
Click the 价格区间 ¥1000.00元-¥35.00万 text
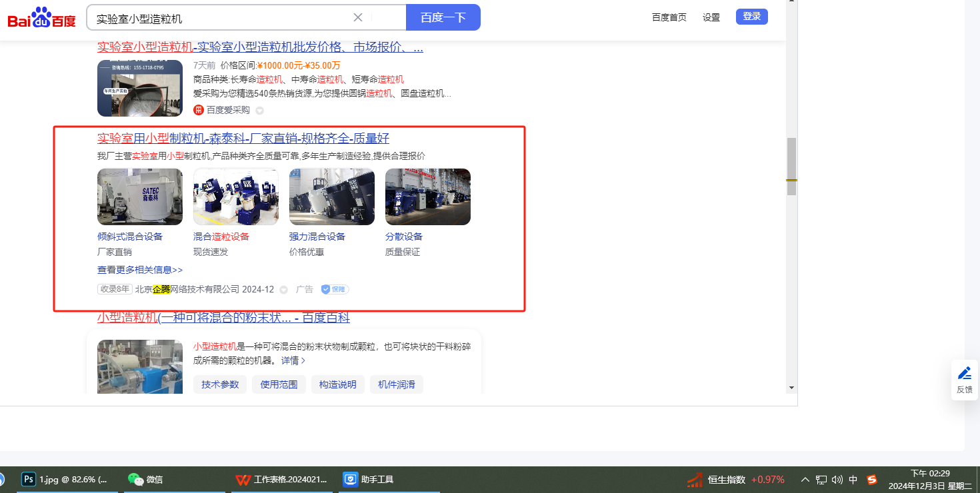coord(281,65)
